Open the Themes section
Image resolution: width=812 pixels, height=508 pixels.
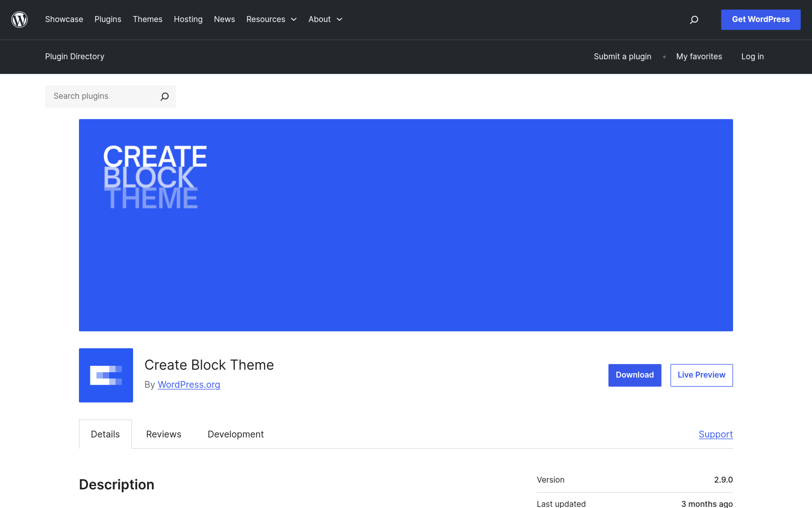click(x=147, y=19)
